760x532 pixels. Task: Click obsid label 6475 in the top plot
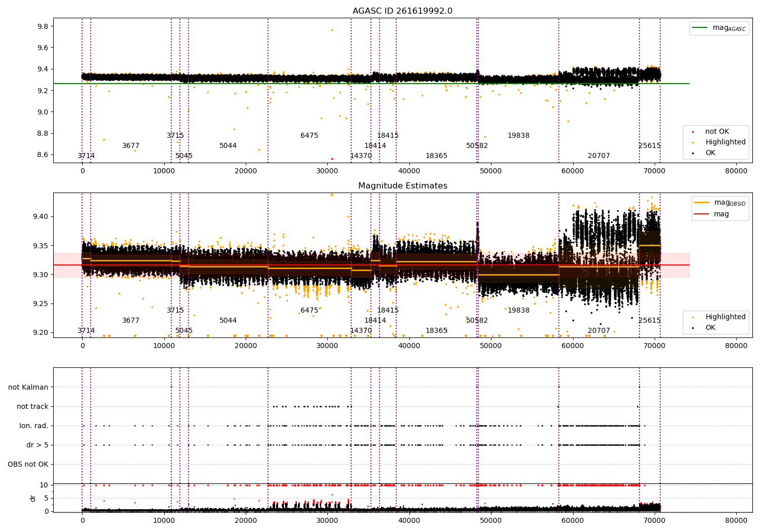310,136
